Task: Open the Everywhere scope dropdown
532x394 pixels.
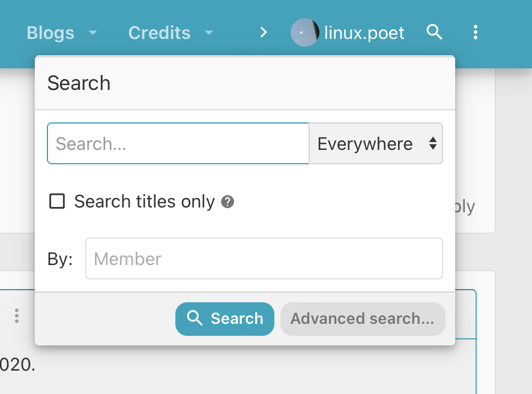Action: click(376, 144)
